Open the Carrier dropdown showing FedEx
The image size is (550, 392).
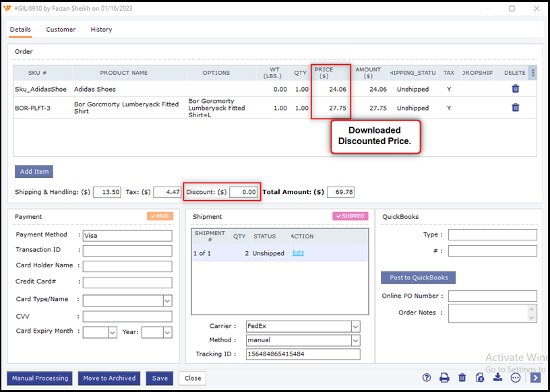click(355, 326)
